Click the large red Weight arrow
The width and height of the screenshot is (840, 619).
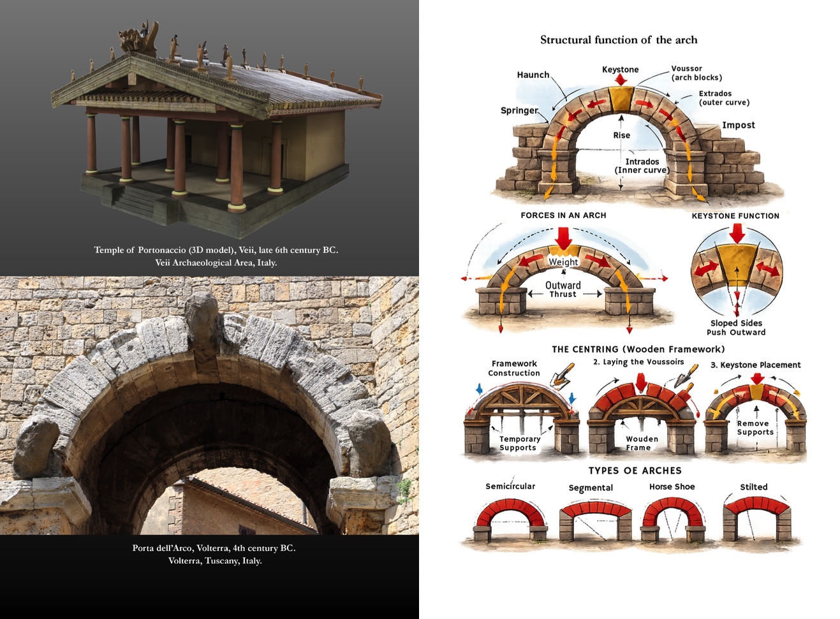point(563,238)
